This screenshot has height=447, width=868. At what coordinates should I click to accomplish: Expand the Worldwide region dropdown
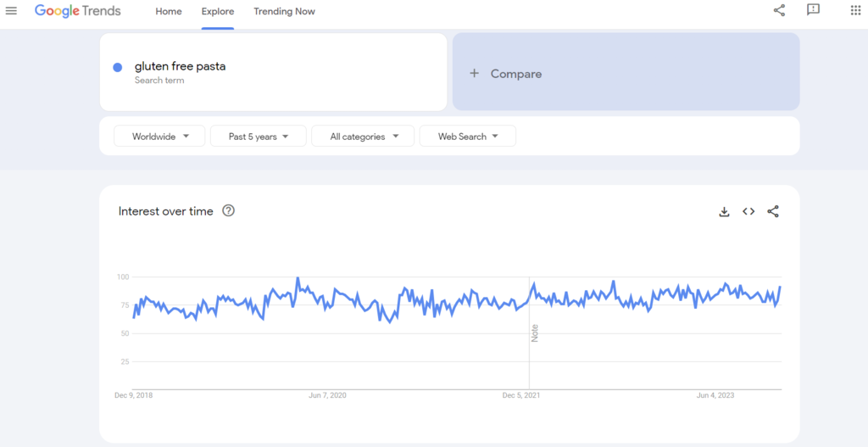tap(159, 137)
